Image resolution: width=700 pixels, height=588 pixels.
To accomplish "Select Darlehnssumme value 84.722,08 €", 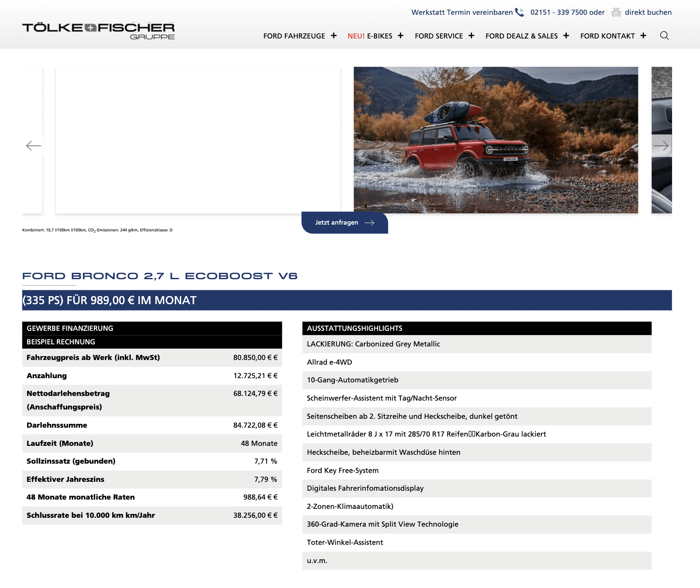I will [x=255, y=425].
